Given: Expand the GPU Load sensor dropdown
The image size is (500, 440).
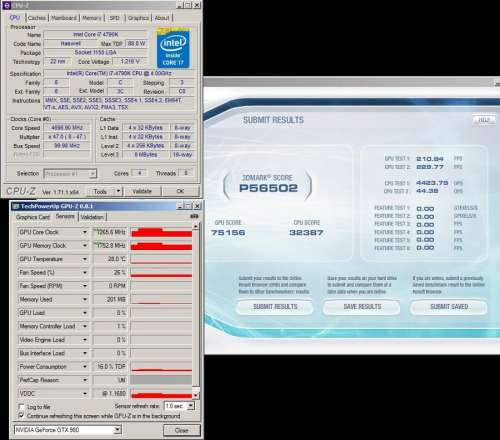Looking at the screenshot, I should click(x=85, y=313).
